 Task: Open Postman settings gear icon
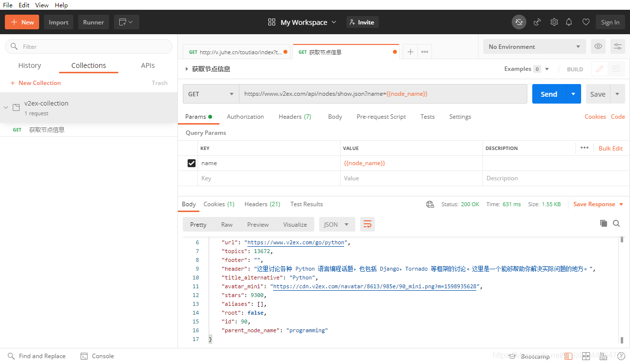point(554,22)
